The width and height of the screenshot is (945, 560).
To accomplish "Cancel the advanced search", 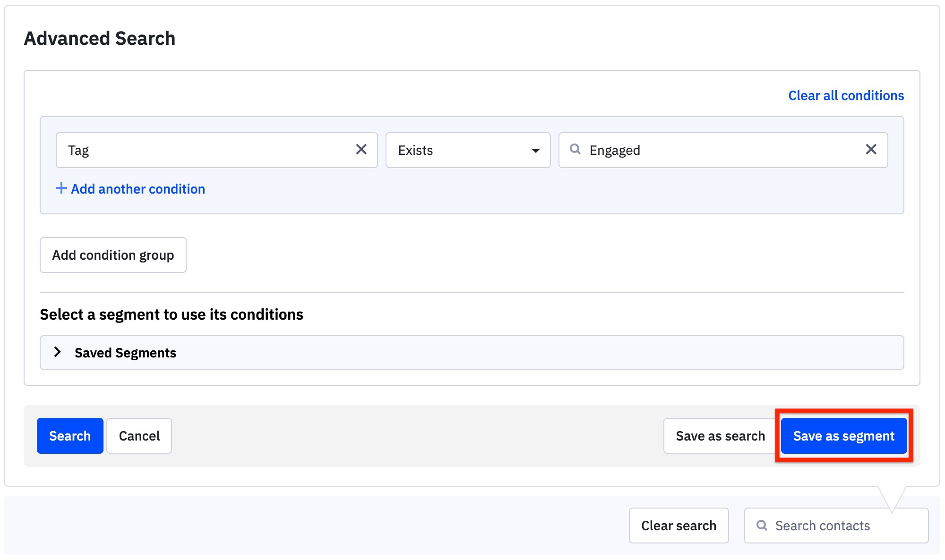I will [x=139, y=436].
